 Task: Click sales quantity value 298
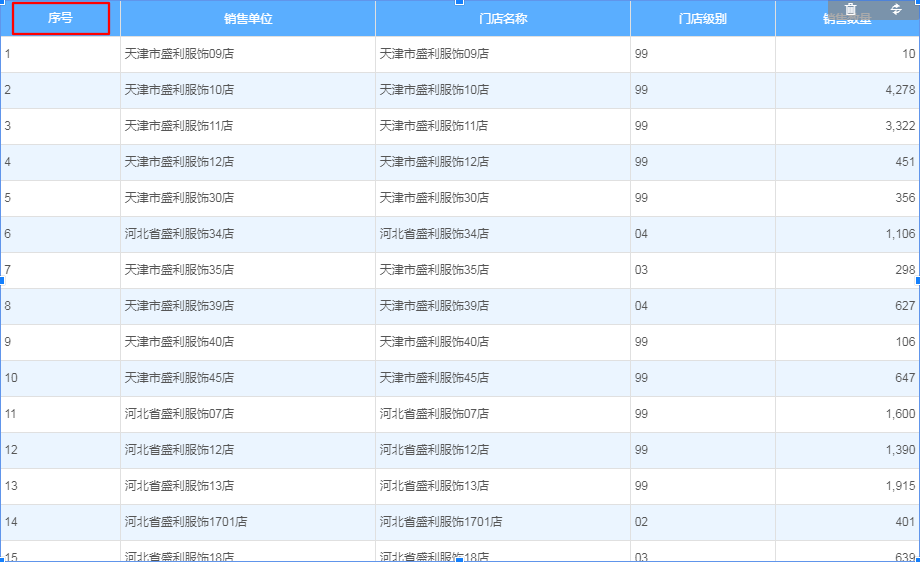[905, 270]
